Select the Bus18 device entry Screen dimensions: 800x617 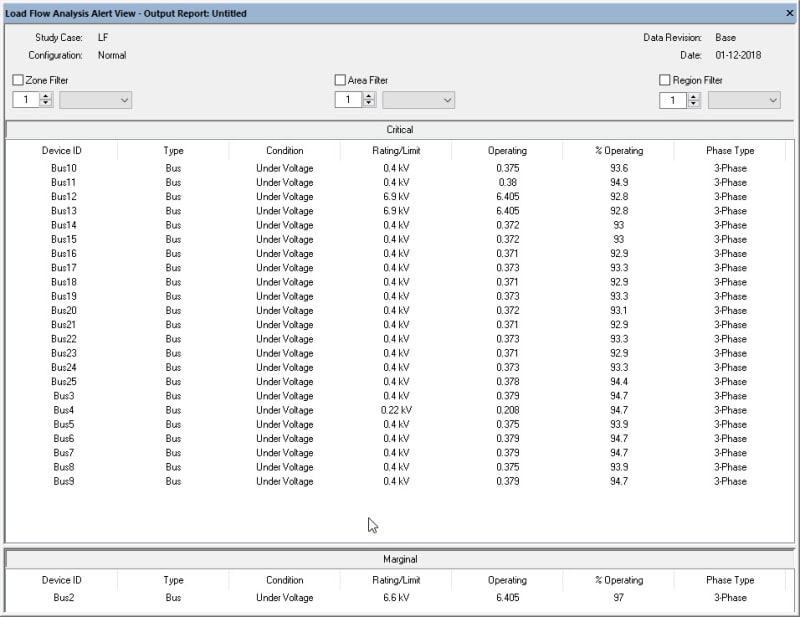[x=64, y=282]
